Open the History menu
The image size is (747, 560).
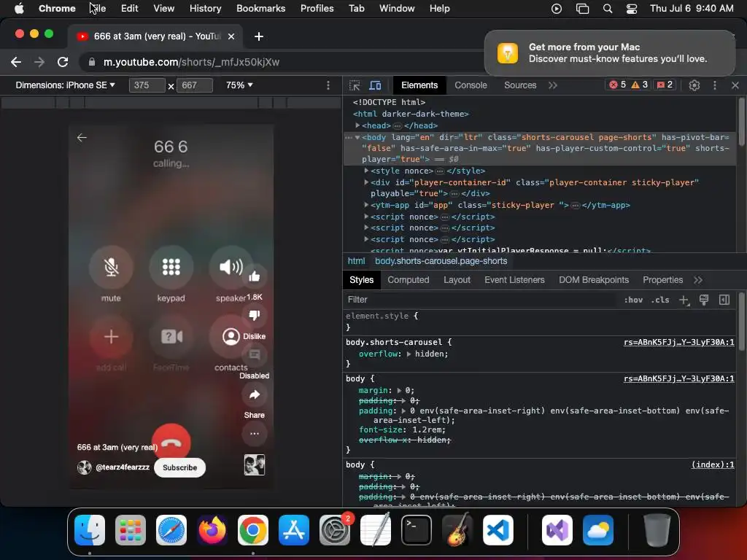pyautogui.click(x=205, y=9)
